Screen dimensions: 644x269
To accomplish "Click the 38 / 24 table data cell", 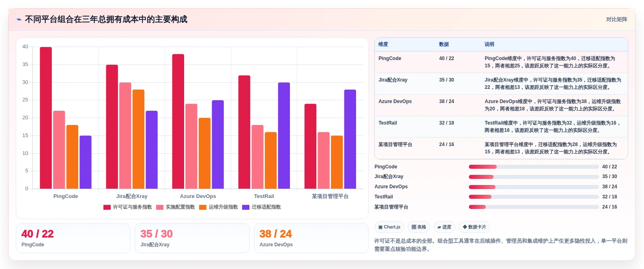I will click(x=447, y=101).
